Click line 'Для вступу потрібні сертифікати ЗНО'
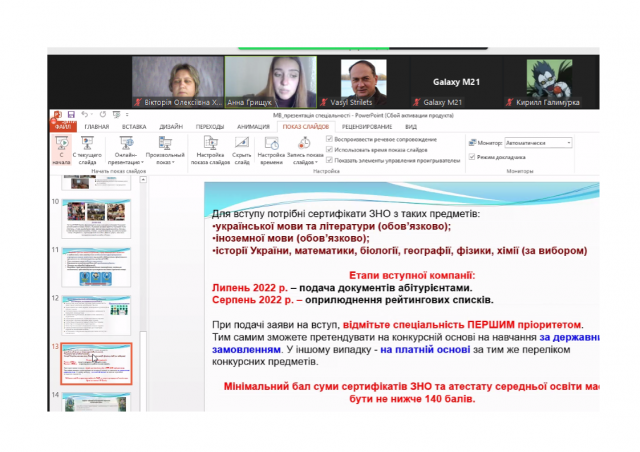Screen dimensions: 640x452 pyautogui.click(x=346, y=214)
